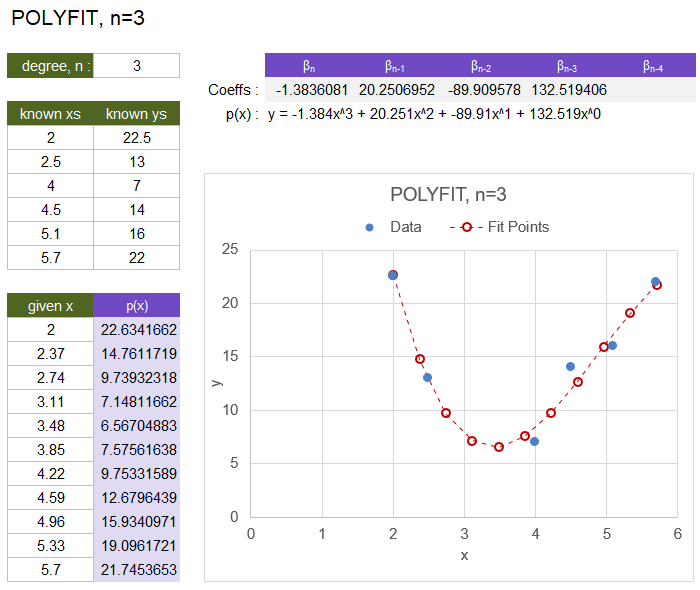700x590 pixels.
Task: Select the p(x) value 21.7453653
Action: click(x=137, y=570)
